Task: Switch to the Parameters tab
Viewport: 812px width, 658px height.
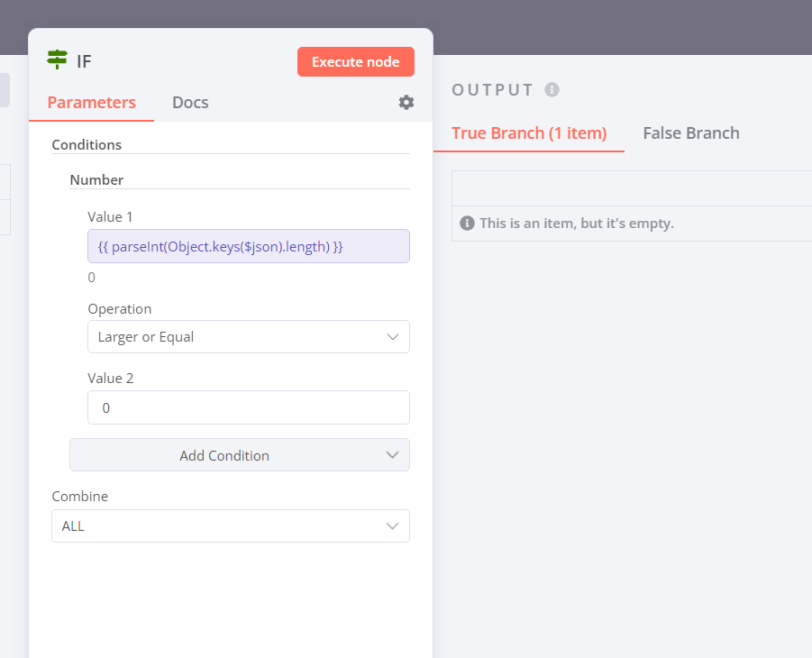Action: 91,103
